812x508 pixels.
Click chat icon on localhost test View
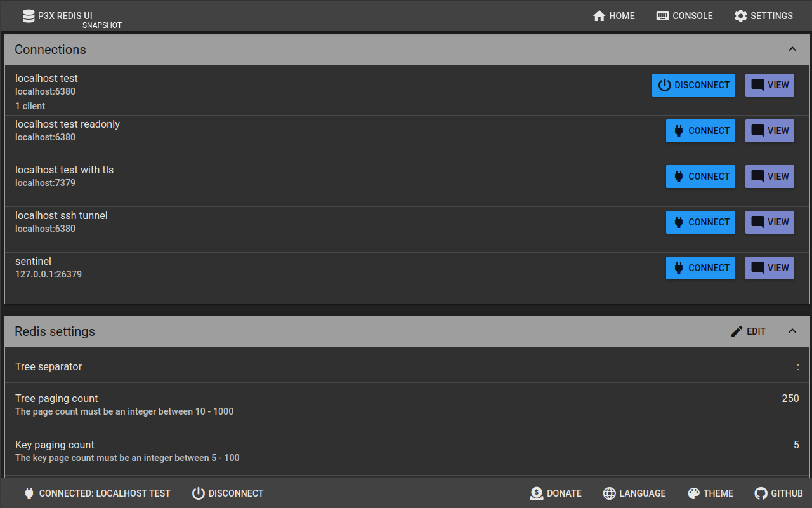pos(757,85)
